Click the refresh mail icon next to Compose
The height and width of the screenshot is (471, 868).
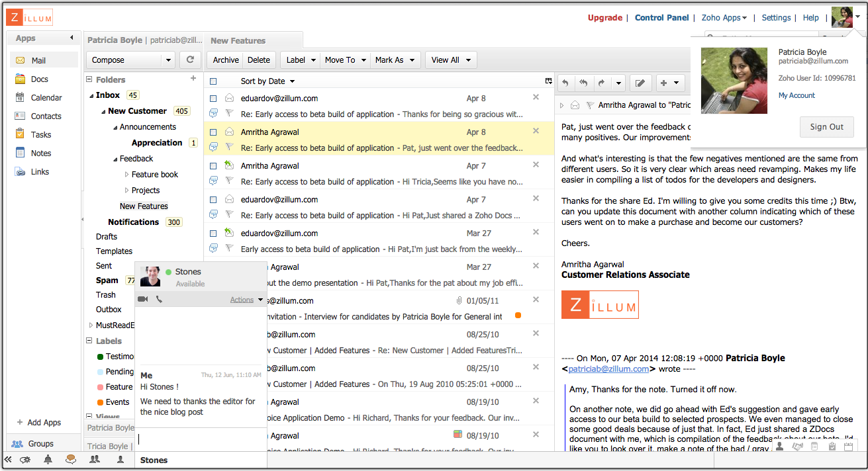click(190, 60)
